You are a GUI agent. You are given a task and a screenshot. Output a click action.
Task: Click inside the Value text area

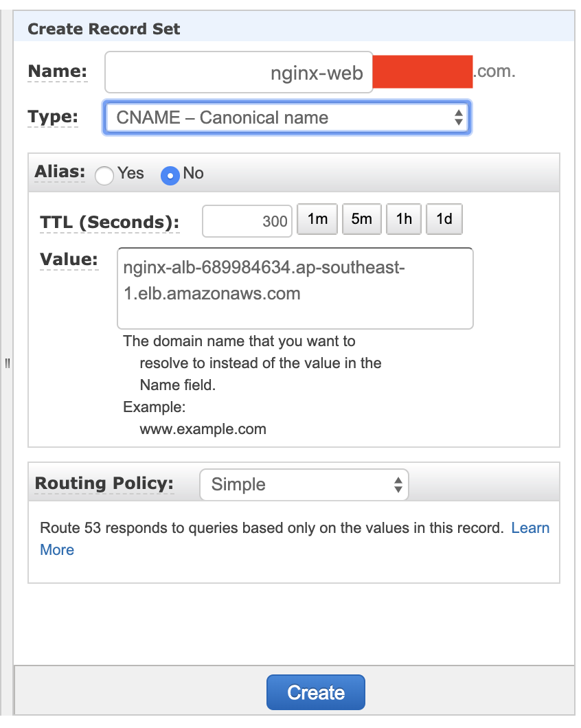click(295, 288)
